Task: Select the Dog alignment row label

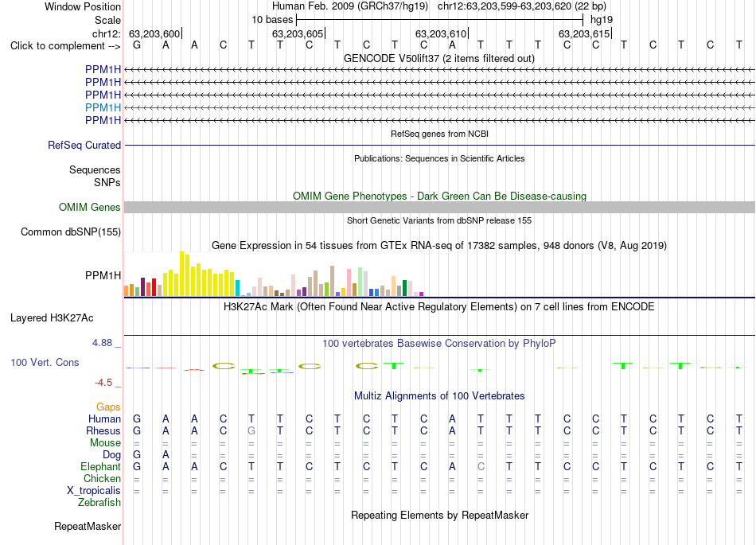Action: click(111, 455)
